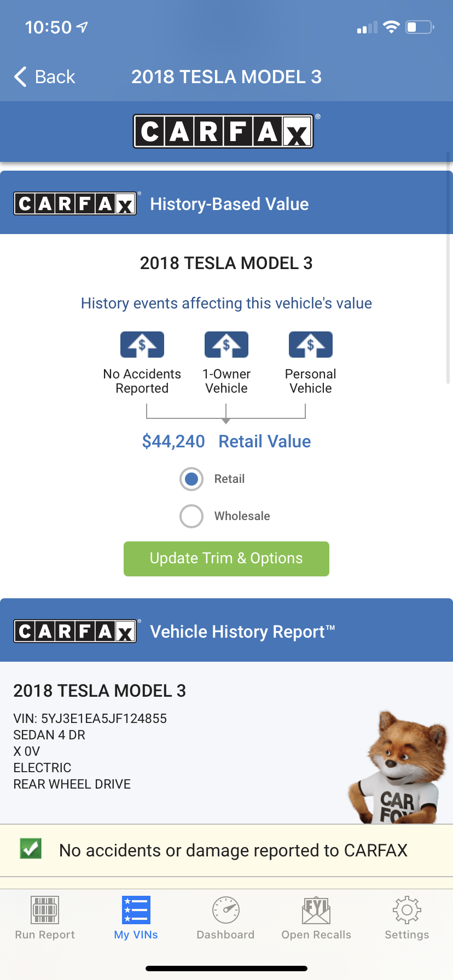Tap the $44,240 Retail Value text
Screen dimensions: 453x980
point(226,441)
